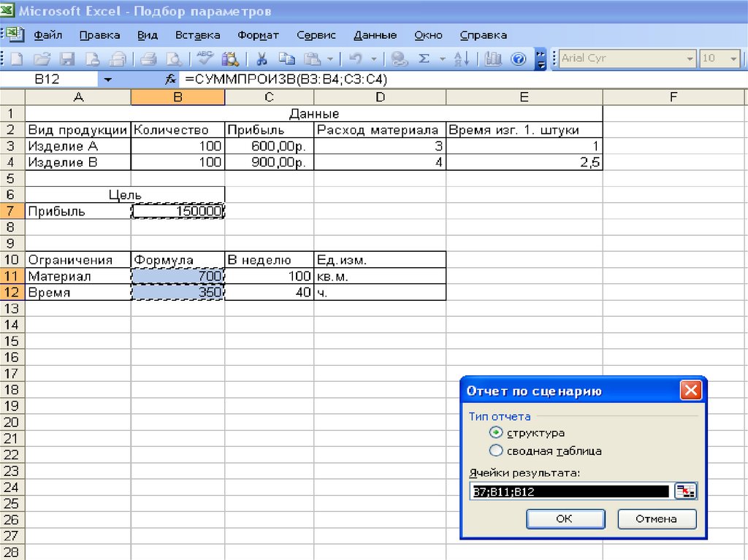Click the AutoSum sigma icon
748x560 pixels.
pyautogui.click(x=424, y=58)
